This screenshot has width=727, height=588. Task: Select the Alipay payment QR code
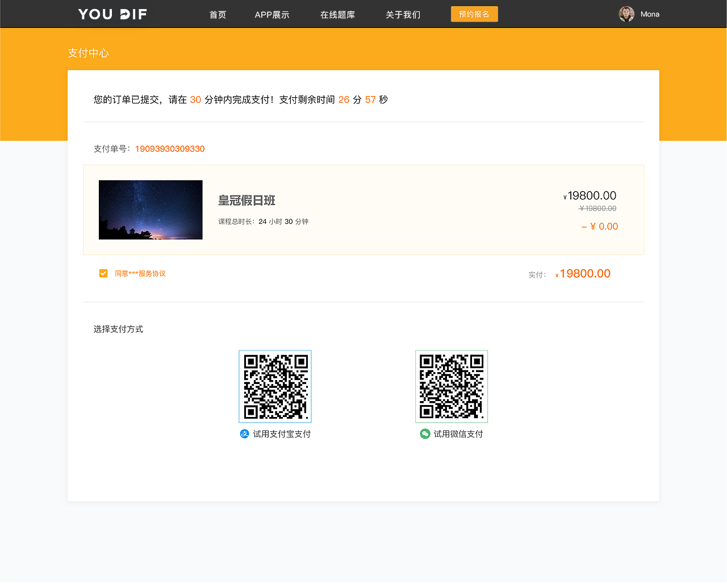[275, 386]
